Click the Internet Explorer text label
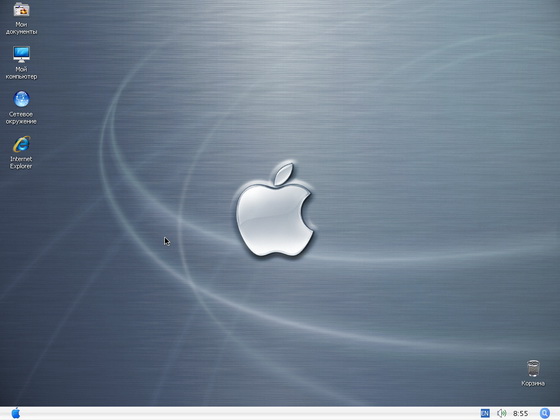The width and height of the screenshot is (560, 420). coord(21,162)
